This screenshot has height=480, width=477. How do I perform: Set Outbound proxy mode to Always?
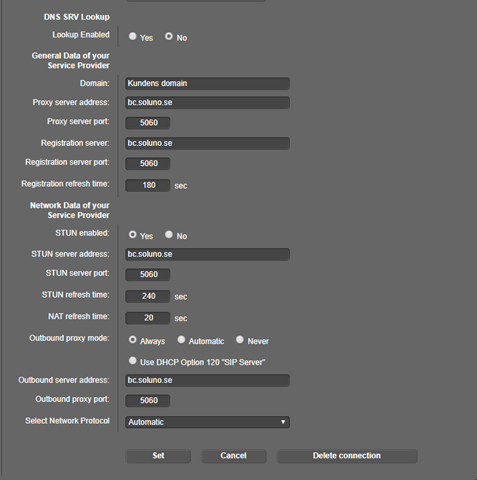[133, 340]
